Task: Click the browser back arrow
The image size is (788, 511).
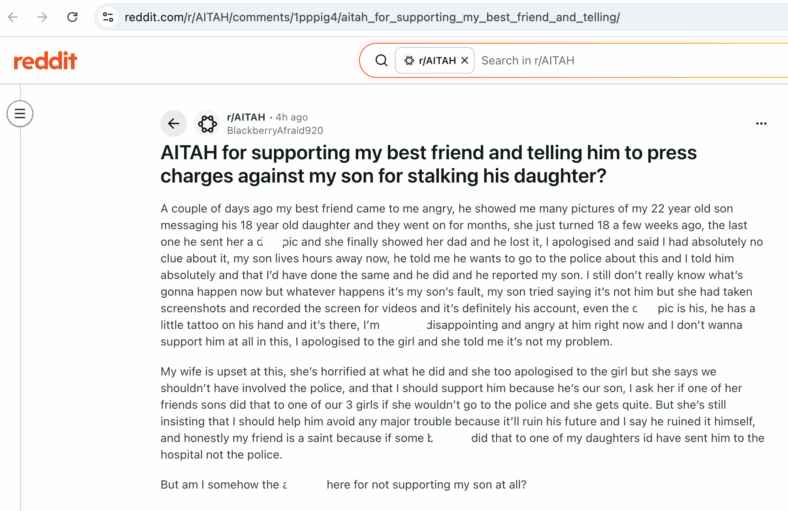Action: (13, 17)
